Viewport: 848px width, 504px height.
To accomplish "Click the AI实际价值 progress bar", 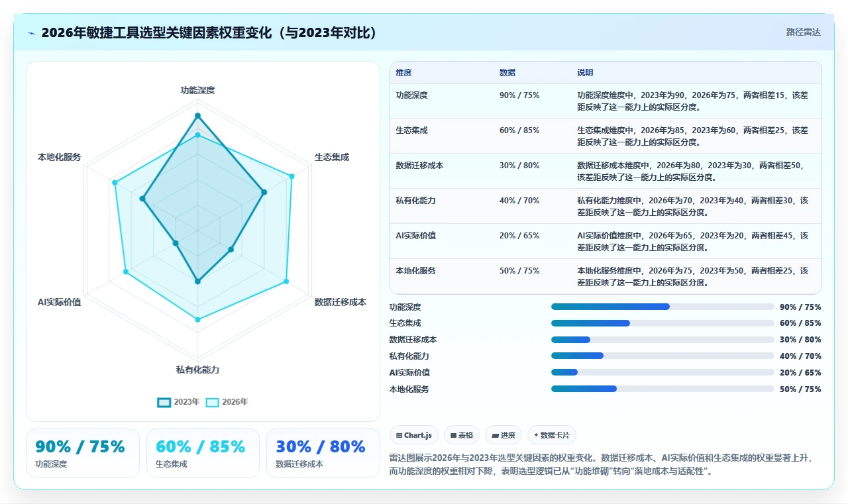I will [662, 372].
